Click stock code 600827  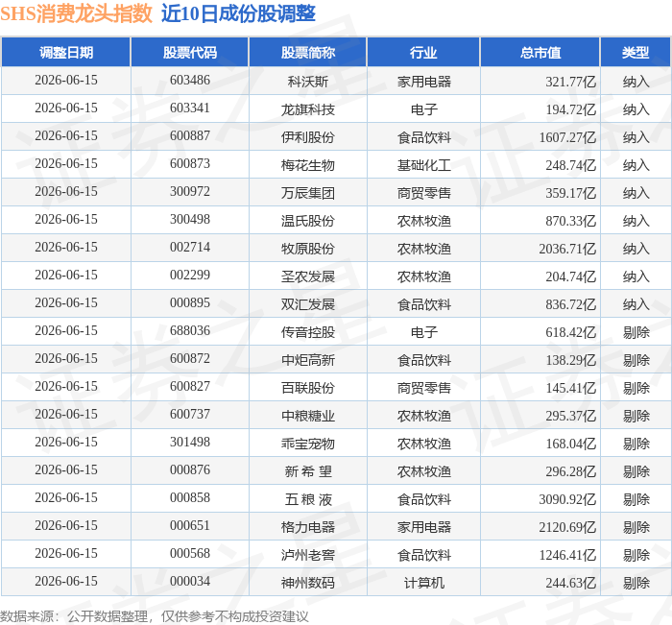coord(190,386)
